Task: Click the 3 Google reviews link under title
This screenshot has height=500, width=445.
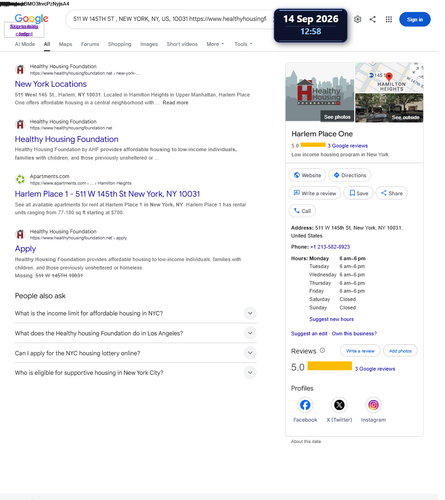Action: pyautogui.click(x=347, y=146)
